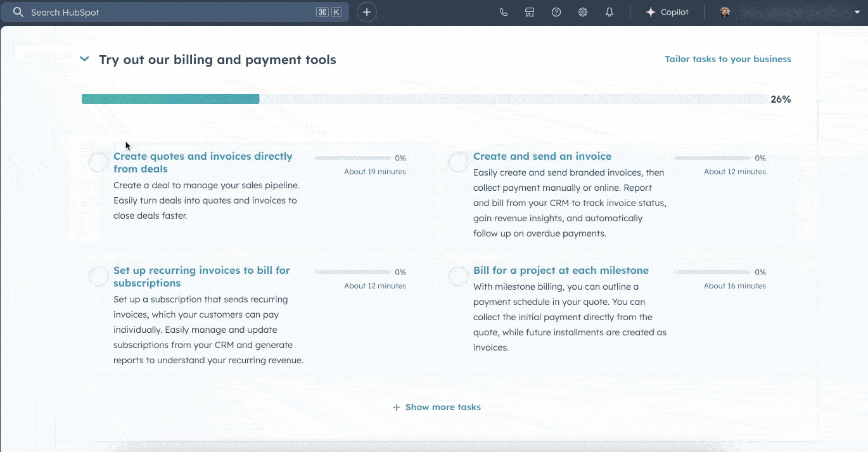Click 'Tailor tasks to your business'
Screen dimensions: 868x452
727,58
